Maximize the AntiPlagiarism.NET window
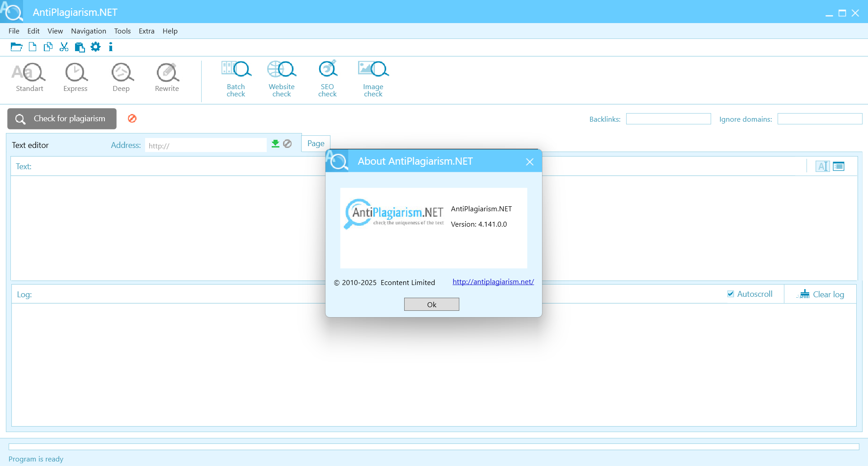 pyautogui.click(x=842, y=13)
